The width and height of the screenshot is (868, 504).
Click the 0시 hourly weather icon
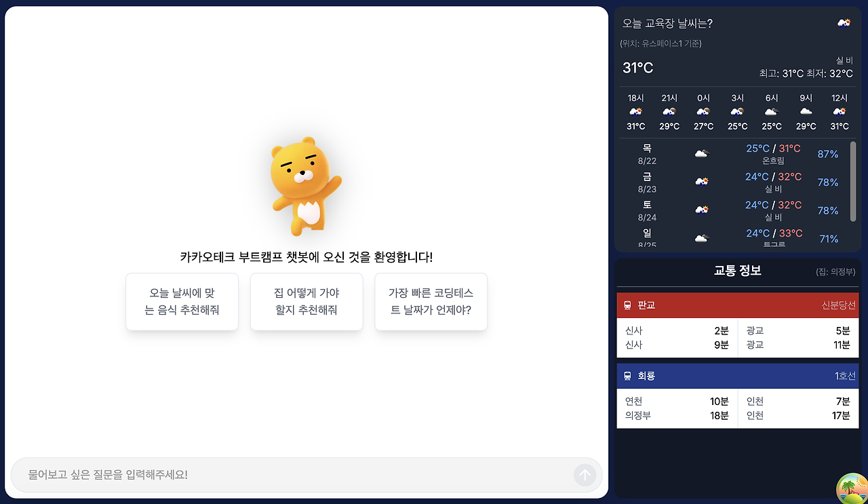704,111
